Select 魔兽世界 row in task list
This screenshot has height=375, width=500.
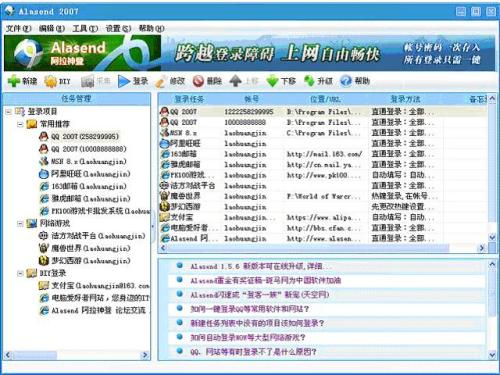(323, 196)
